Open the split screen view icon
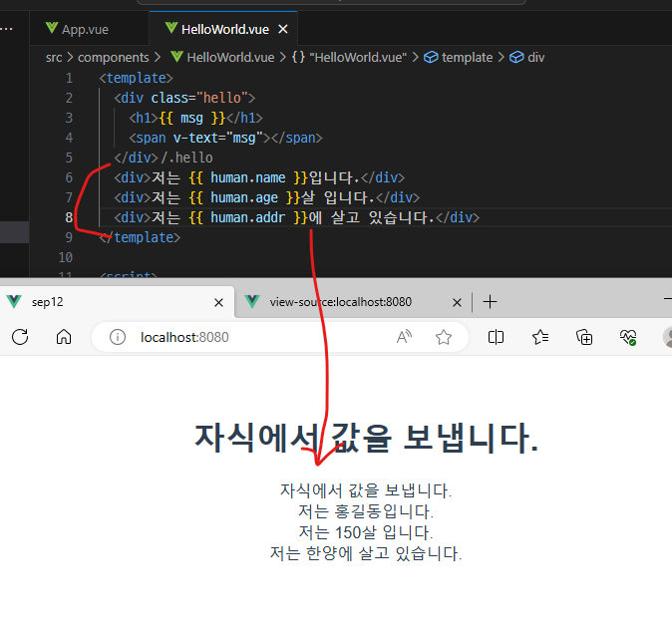This screenshot has width=672, height=639. (496, 337)
